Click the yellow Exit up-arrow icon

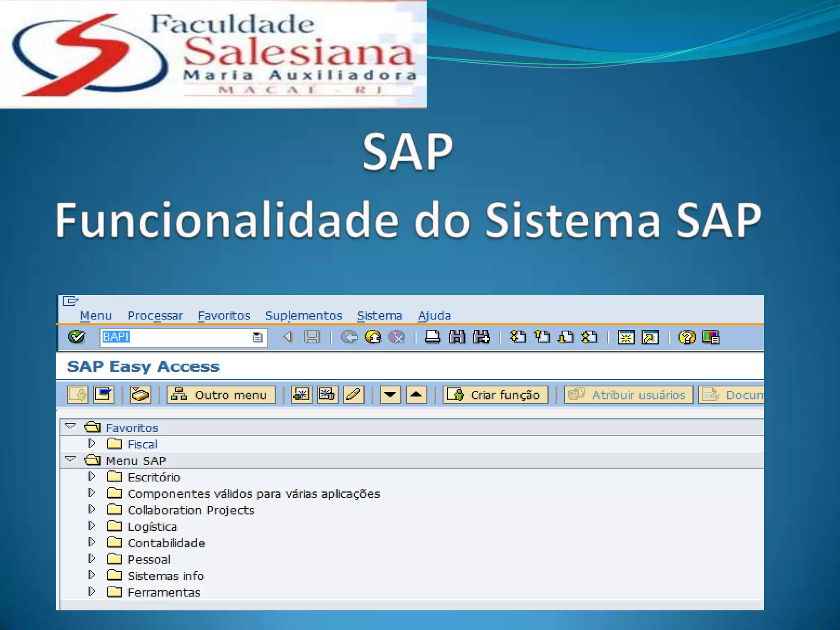coord(373,337)
